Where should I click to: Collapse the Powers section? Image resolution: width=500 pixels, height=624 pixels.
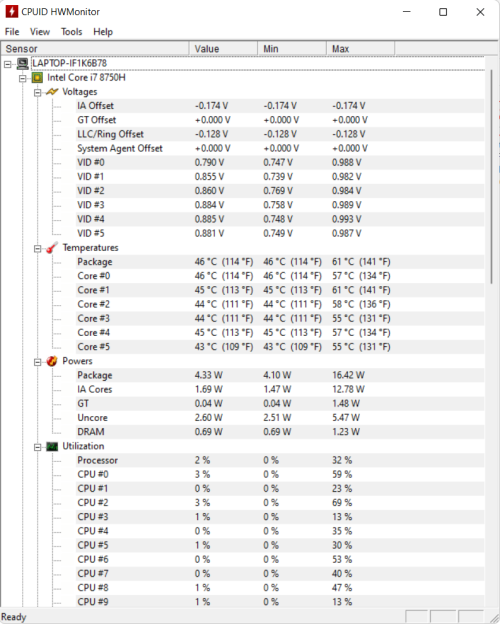(37, 362)
